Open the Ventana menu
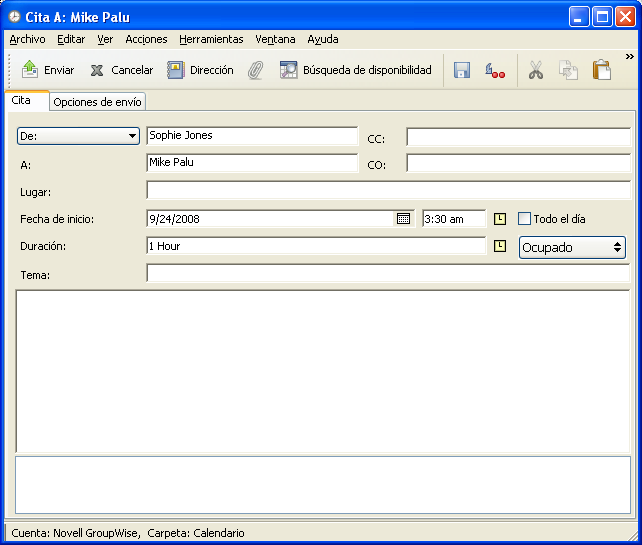This screenshot has width=642, height=545. 275,39
